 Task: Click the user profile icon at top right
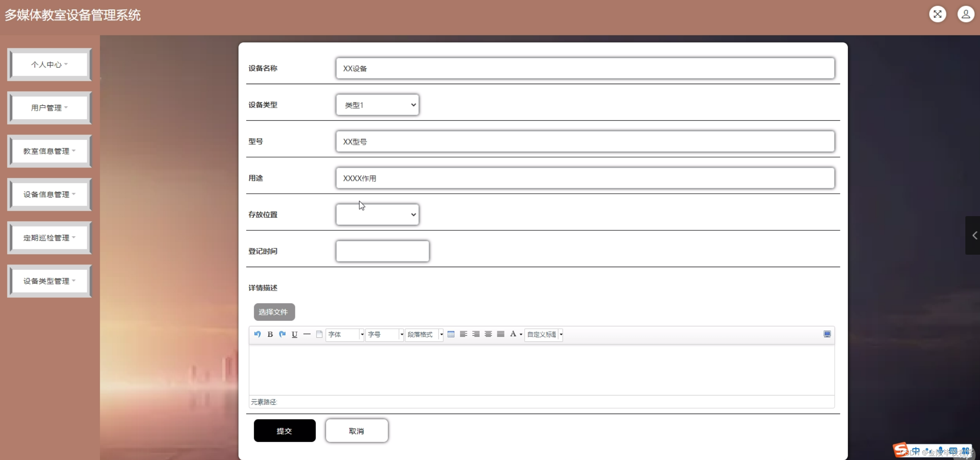pyautogui.click(x=965, y=14)
